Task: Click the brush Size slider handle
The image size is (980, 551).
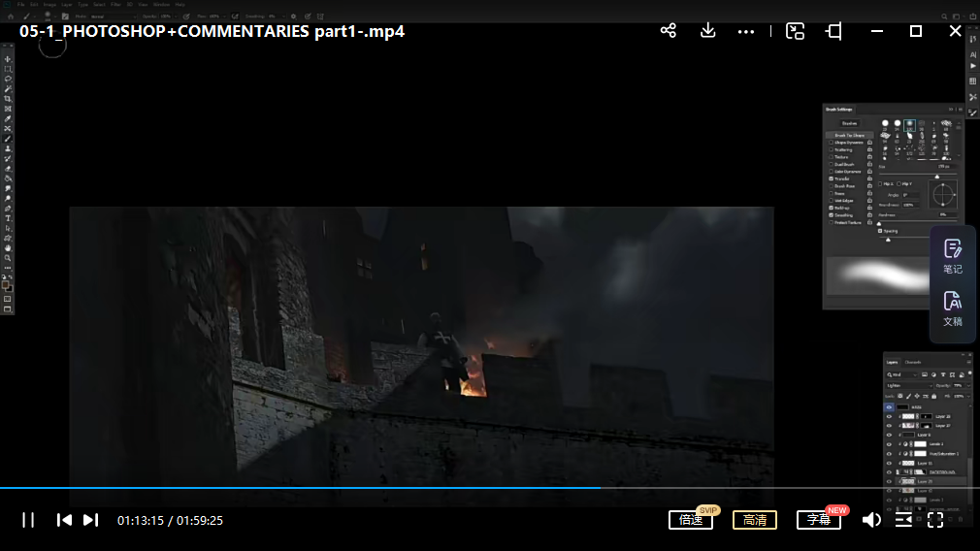Action: pos(936,177)
